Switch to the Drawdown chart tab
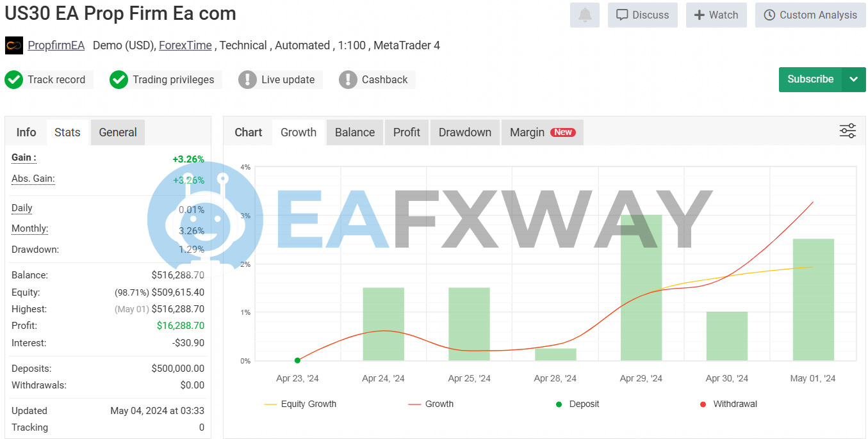 click(x=465, y=132)
